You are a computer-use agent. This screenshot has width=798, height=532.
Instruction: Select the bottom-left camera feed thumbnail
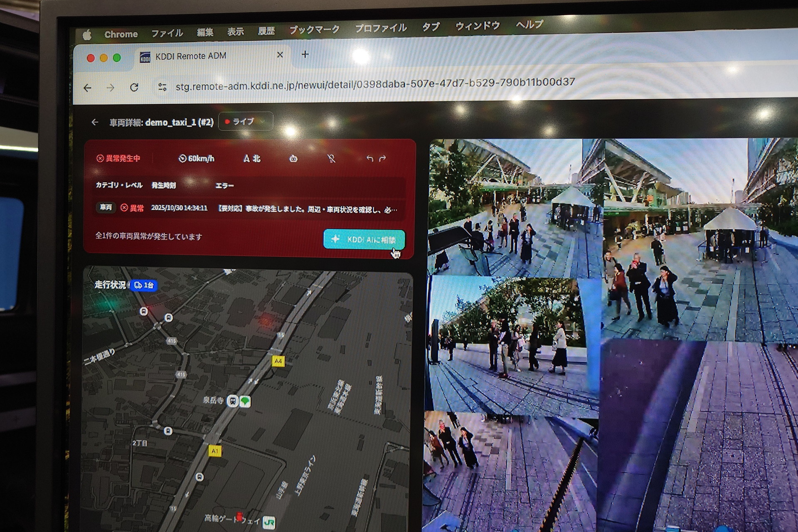(509, 472)
